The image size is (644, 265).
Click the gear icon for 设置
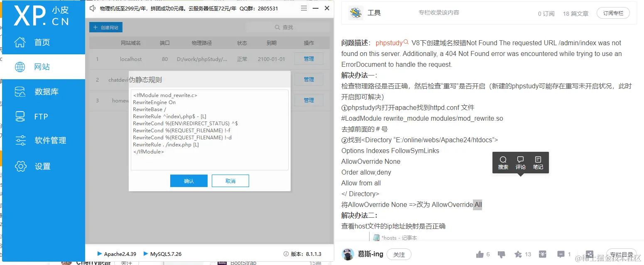click(x=20, y=166)
